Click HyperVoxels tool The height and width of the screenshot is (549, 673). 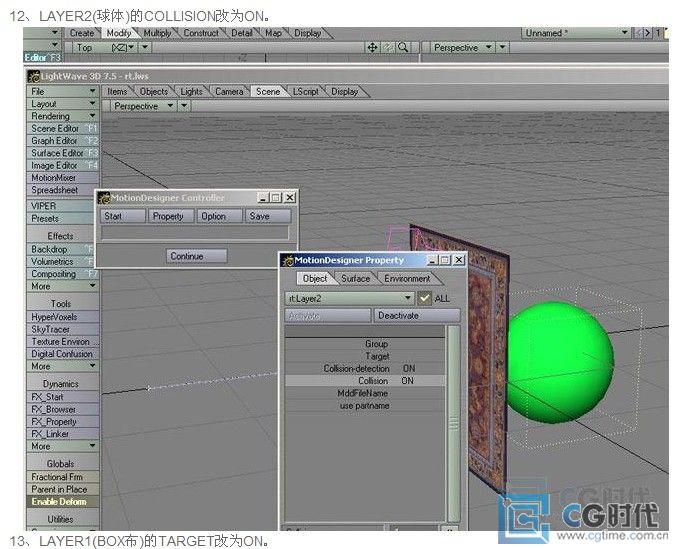63,317
